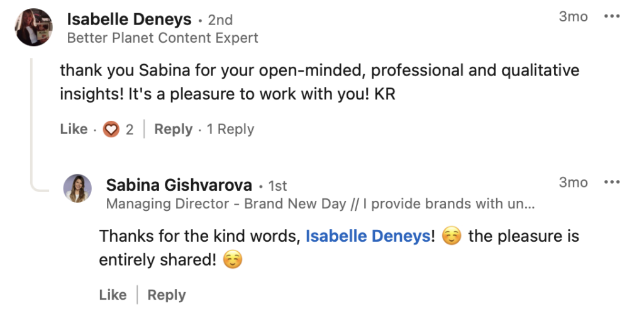Click the smiling emoji after the Isabelle Deneys mention
644x311 pixels.
pyautogui.click(x=452, y=237)
